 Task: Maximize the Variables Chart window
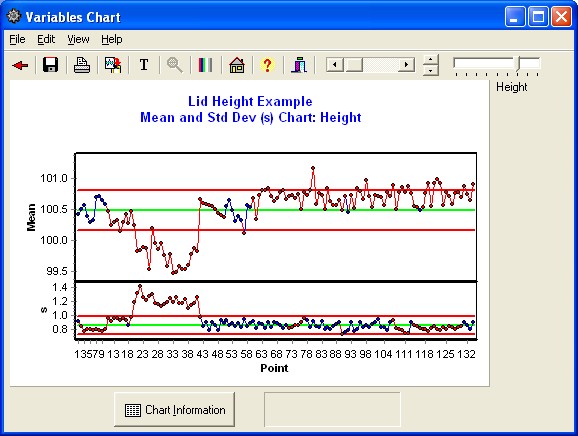point(538,17)
